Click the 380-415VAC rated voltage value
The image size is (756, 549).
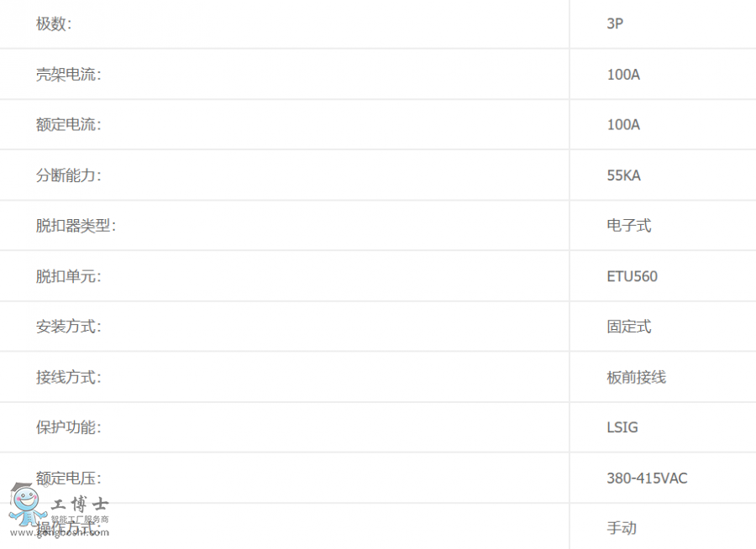point(647,478)
